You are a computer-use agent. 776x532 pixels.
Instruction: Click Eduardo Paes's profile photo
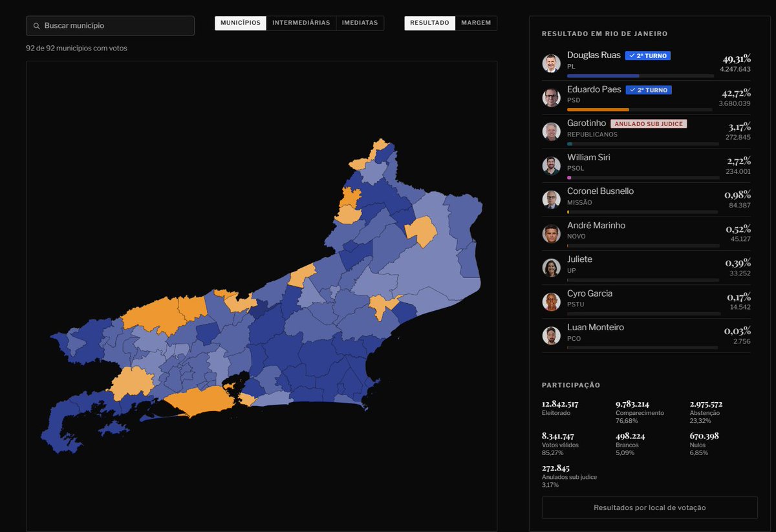coord(552,98)
